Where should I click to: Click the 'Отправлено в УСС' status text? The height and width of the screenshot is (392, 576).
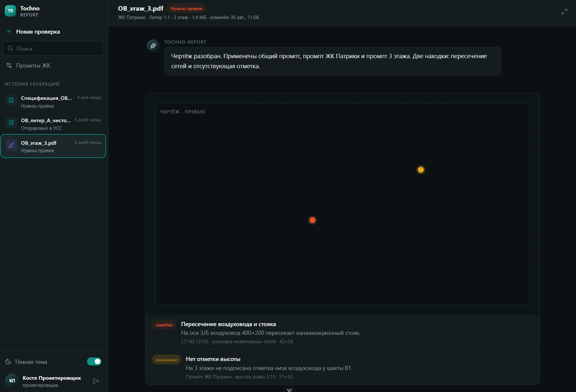41,128
